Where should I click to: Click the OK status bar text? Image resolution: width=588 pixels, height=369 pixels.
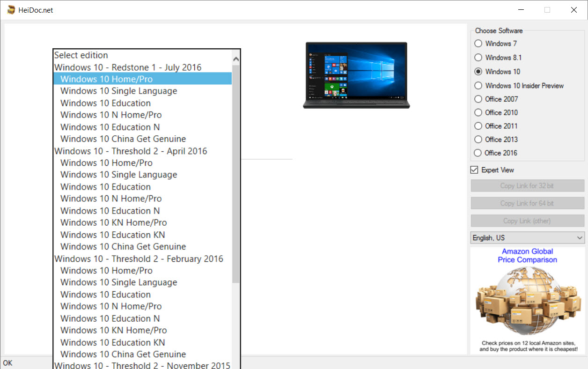pos(7,363)
